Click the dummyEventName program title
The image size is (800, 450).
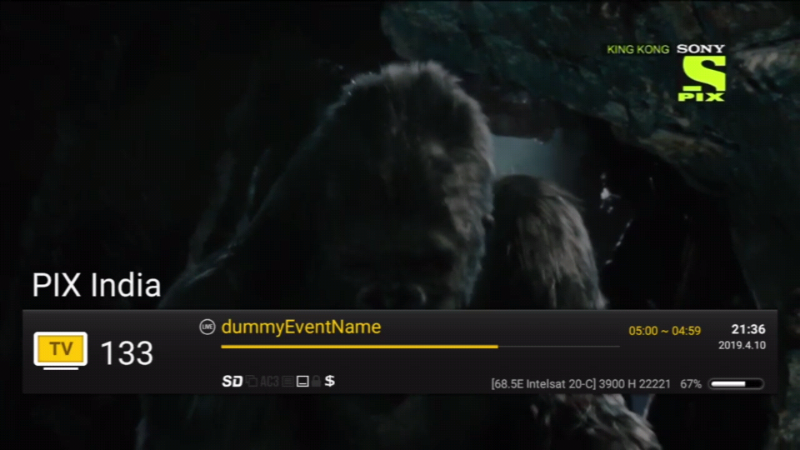(301, 327)
